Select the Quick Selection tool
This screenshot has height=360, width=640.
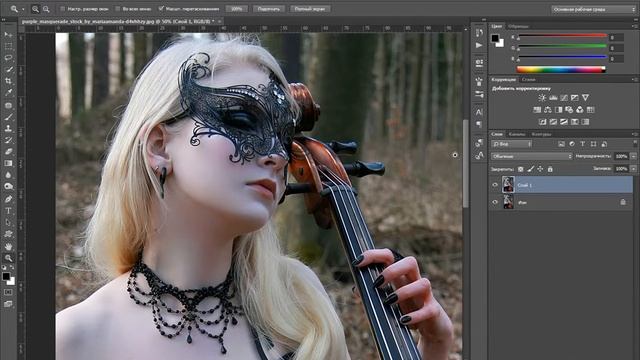point(8,69)
